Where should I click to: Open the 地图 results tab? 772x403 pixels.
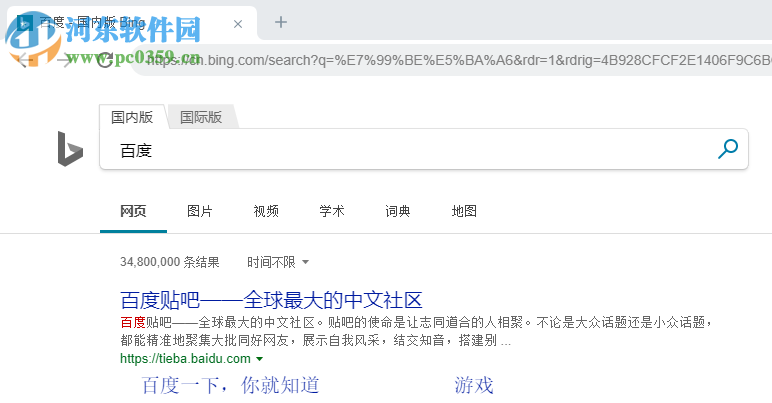[464, 212]
